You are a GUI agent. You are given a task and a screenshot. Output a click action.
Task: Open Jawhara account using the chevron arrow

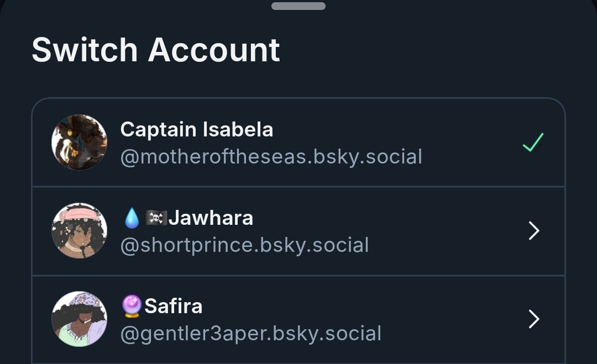point(533,231)
